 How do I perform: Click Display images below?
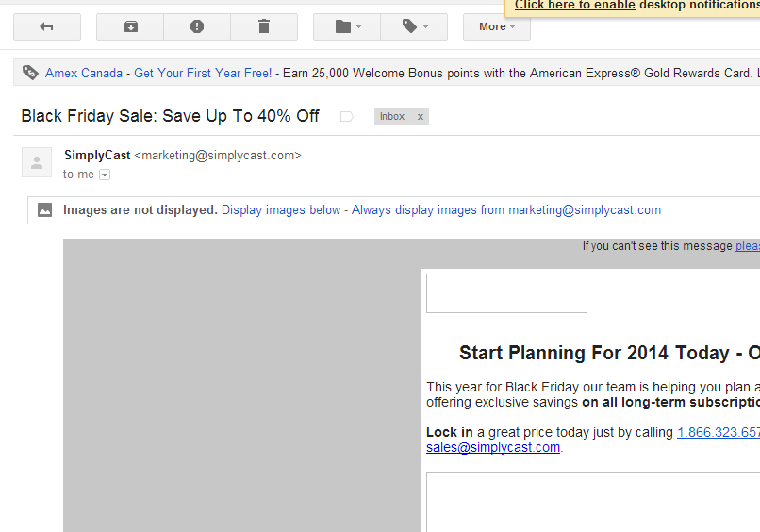pos(281,210)
